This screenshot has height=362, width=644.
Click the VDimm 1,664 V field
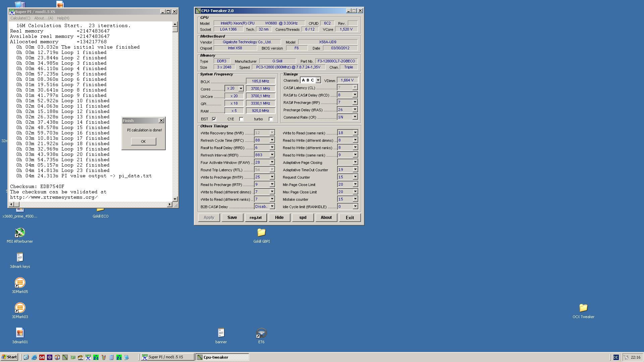[347, 80]
